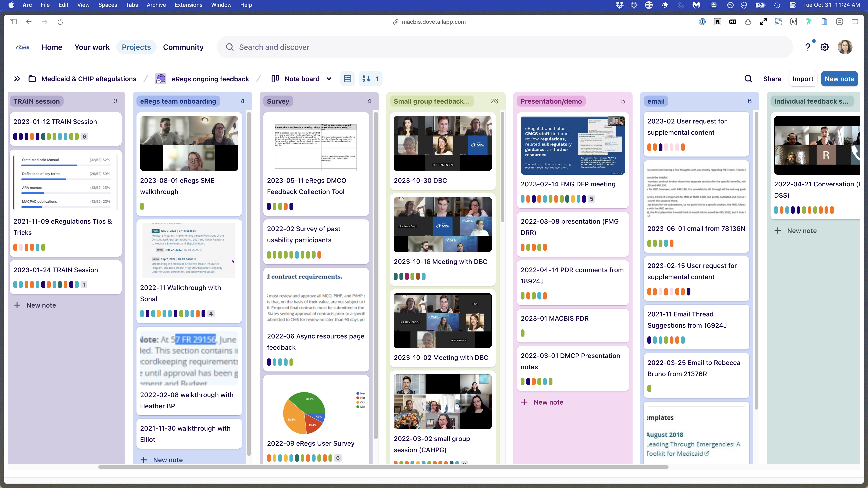Click the 6 tag count on 2023-01-12 TRAIN Session
Screen dimensions: 868x488
pyautogui.click(x=84, y=136)
